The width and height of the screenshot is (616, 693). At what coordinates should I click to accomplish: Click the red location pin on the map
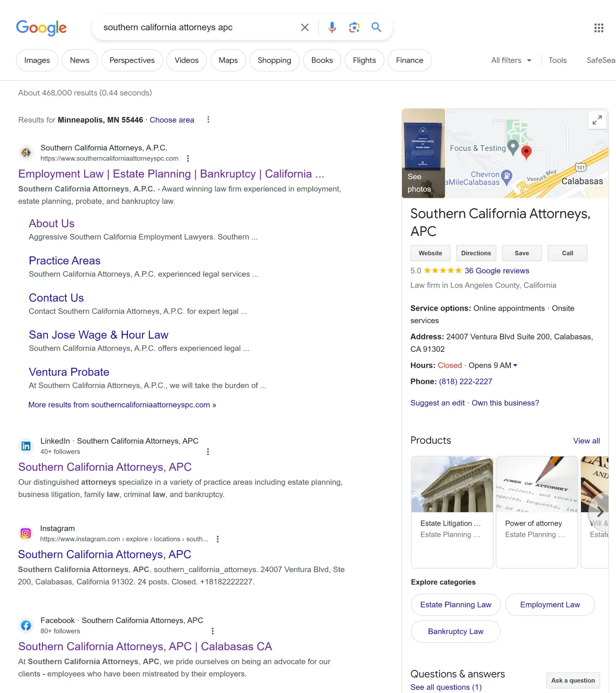(526, 152)
